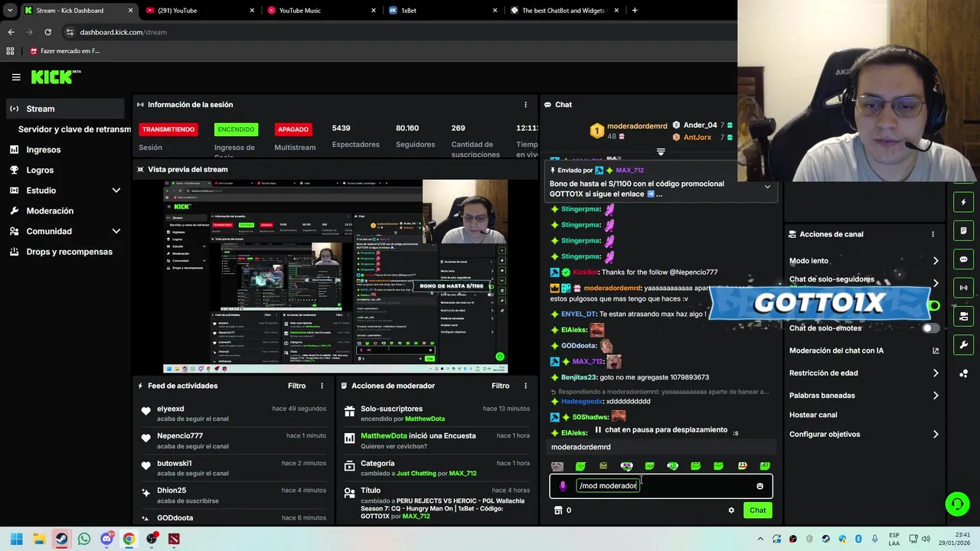The image size is (980, 551).
Task: Open Información de la sesión options menu
Action: 525,105
